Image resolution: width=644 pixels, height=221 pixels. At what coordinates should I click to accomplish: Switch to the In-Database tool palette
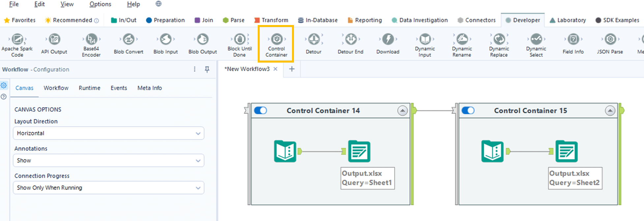click(x=318, y=20)
